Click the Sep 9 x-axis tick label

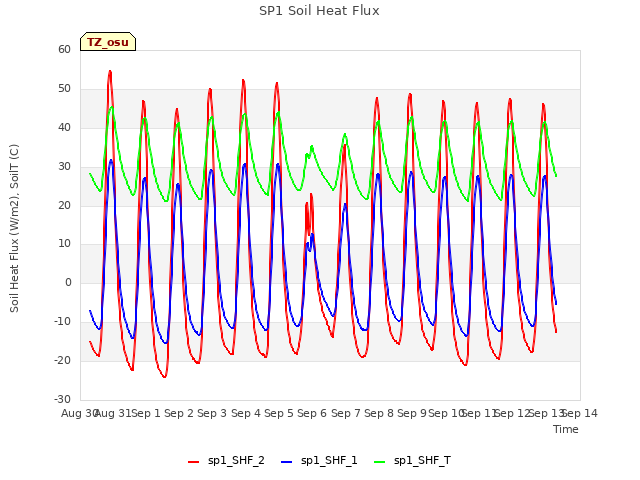click(x=412, y=413)
